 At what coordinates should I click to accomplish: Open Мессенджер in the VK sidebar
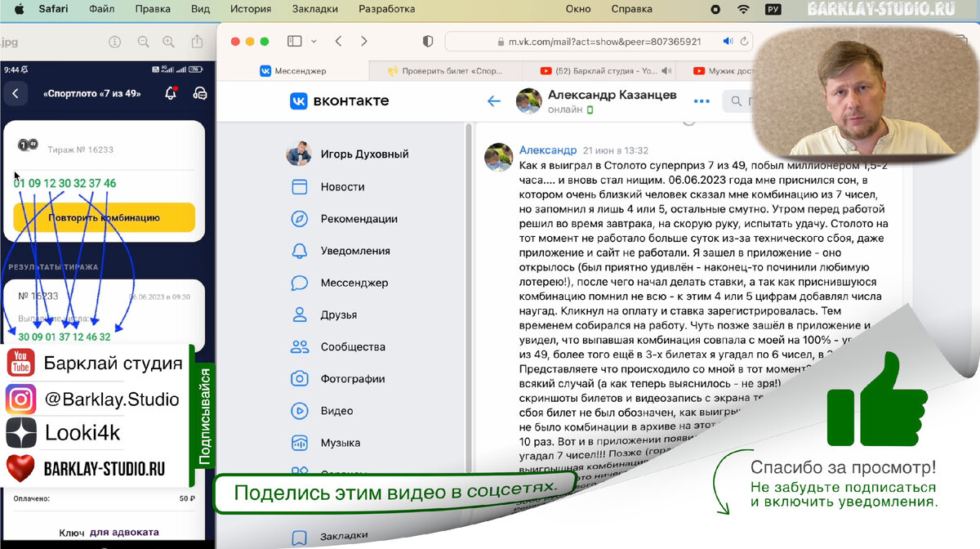tap(341, 283)
